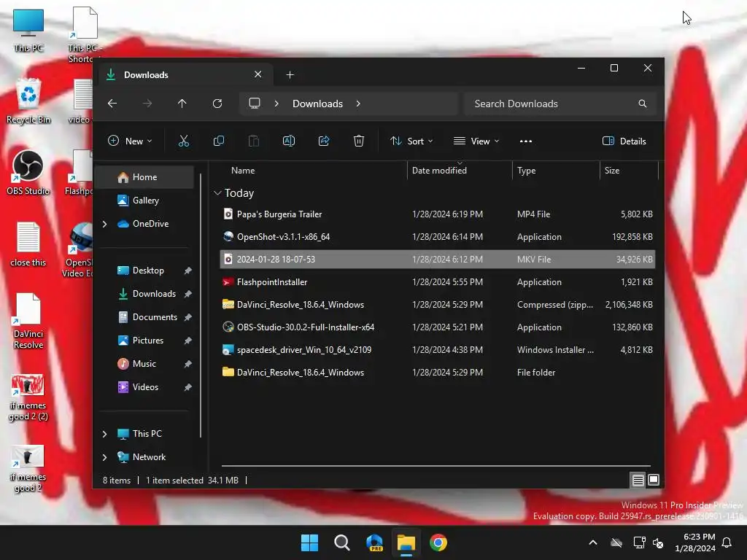Select spacedesk_driver_Win_10_64_v2109 file
This screenshot has width=747, height=560.
click(x=438, y=349)
